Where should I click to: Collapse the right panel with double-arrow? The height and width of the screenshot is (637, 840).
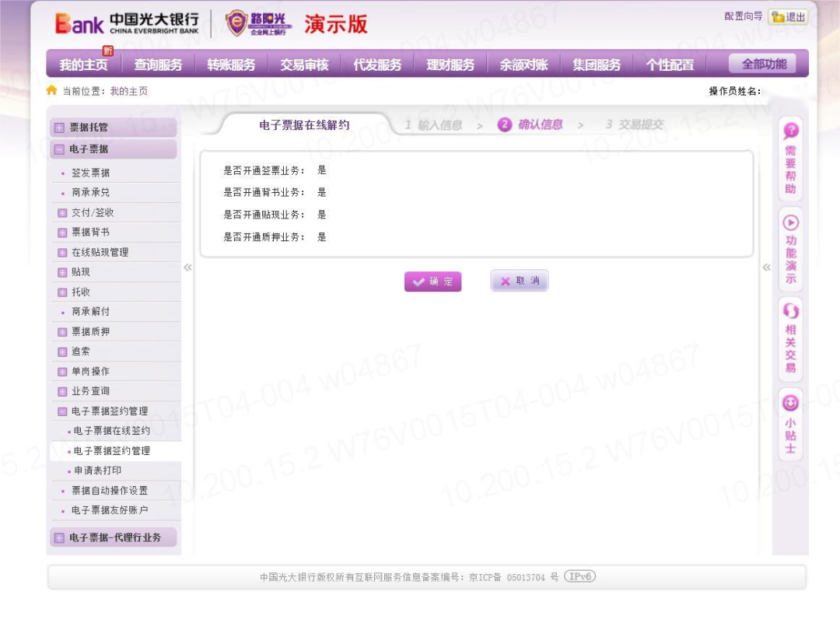(766, 268)
